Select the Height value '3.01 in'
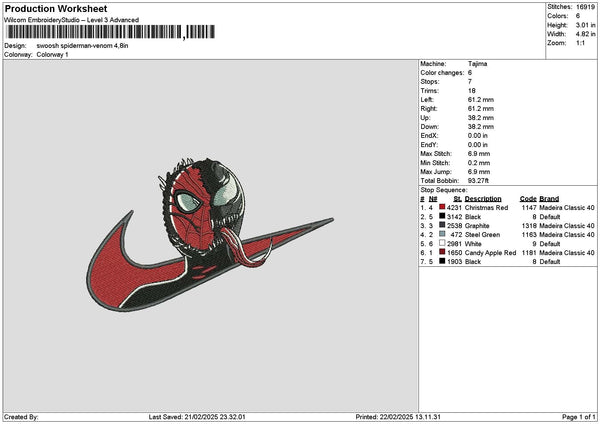 tap(585, 25)
